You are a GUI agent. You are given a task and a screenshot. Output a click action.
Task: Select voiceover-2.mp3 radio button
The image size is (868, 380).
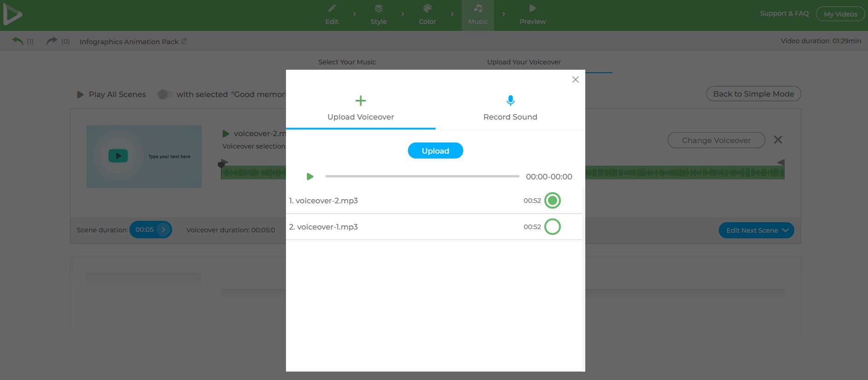tap(552, 201)
